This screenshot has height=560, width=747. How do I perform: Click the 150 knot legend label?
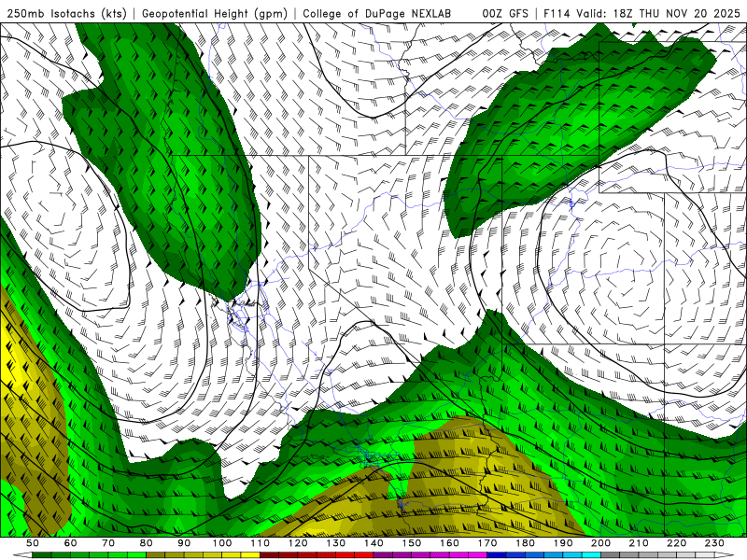pos(411,543)
